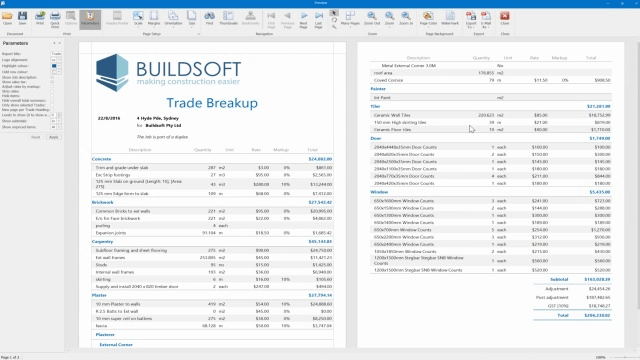Go to Next Page
The height and width of the screenshot is (360, 640).
(x=303, y=20)
